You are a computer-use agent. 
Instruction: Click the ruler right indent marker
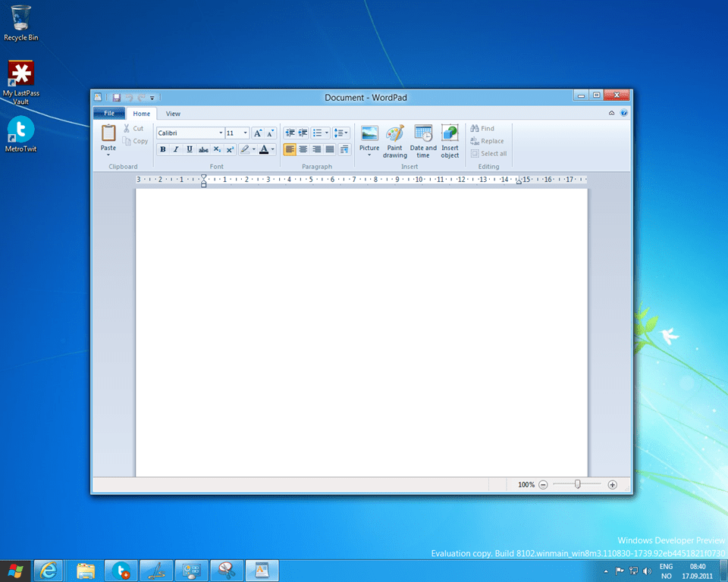coord(519,182)
